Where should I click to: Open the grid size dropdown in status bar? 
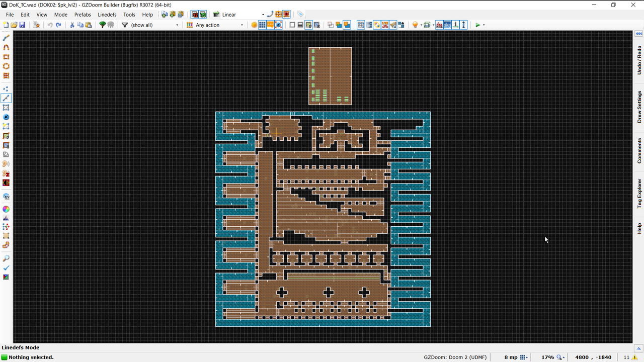524,357
